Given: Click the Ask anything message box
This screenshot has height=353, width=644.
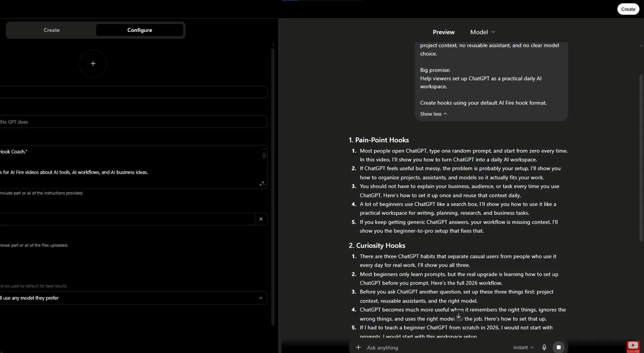Looking at the screenshot, I should click(436, 348).
